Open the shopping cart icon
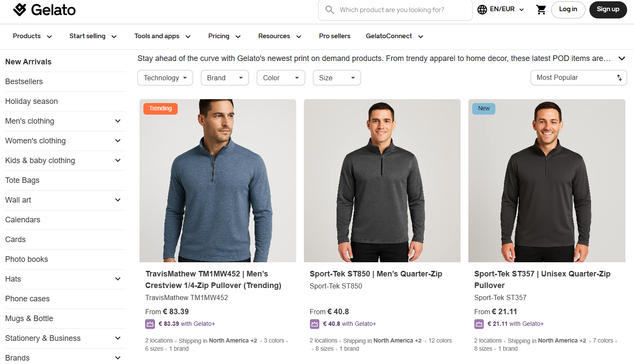The height and width of the screenshot is (364, 634). click(x=541, y=9)
